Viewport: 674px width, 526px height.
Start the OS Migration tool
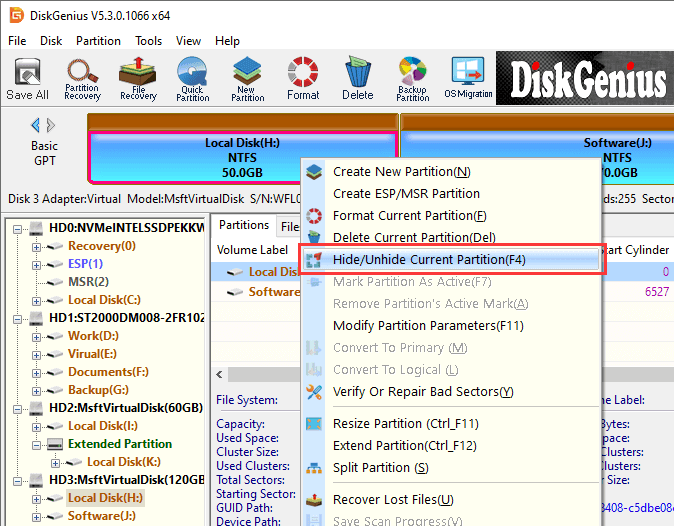468,79
